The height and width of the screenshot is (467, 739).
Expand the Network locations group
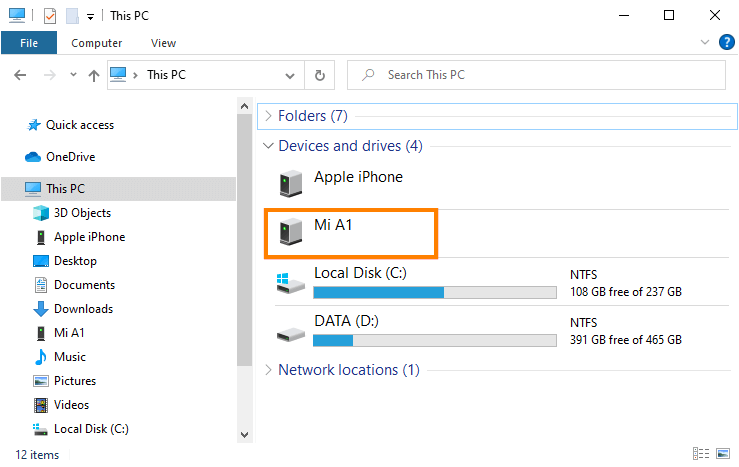(x=267, y=370)
